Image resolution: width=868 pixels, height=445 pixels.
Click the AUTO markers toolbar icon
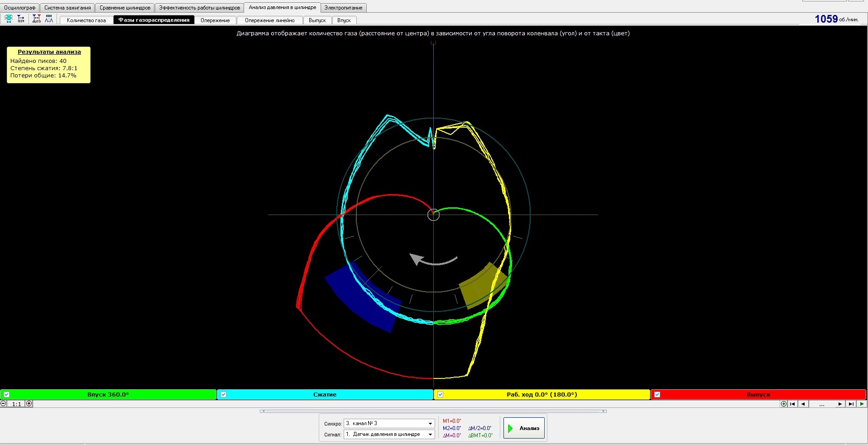click(x=37, y=19)
